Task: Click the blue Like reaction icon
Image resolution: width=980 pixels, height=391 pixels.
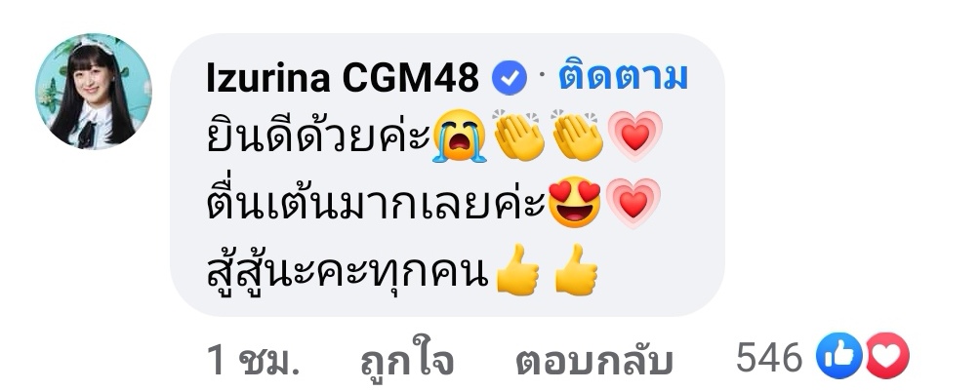Action: [839, 355]
